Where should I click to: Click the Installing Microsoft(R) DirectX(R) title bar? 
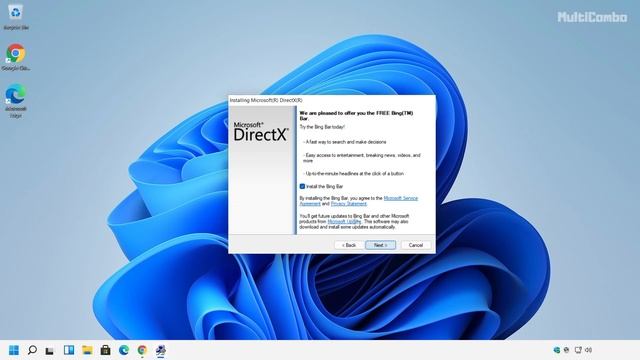[331, 100]
